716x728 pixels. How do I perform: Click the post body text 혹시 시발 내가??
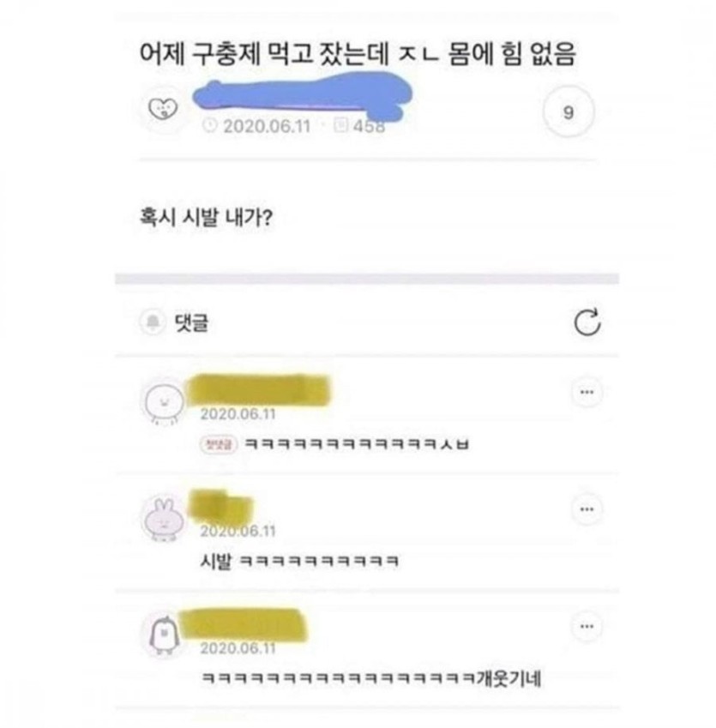(206, 217)
